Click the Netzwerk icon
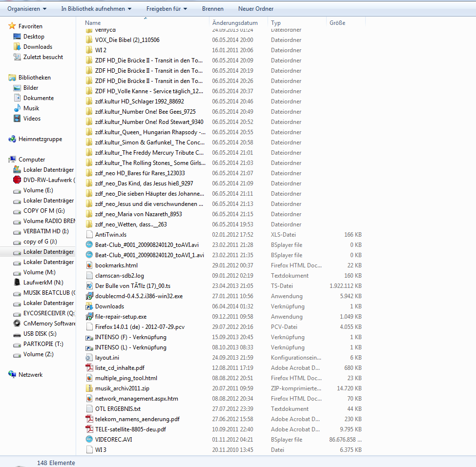 click(12, 374)
